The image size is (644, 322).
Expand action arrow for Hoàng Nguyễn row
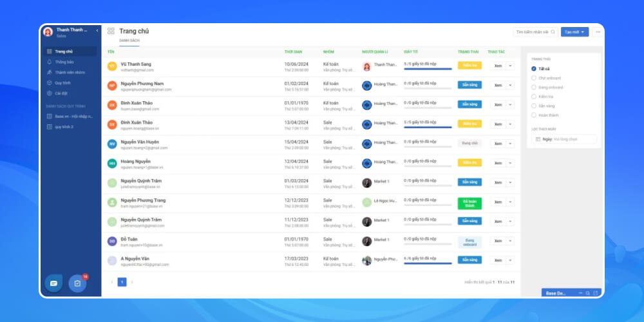click(510, 163)
